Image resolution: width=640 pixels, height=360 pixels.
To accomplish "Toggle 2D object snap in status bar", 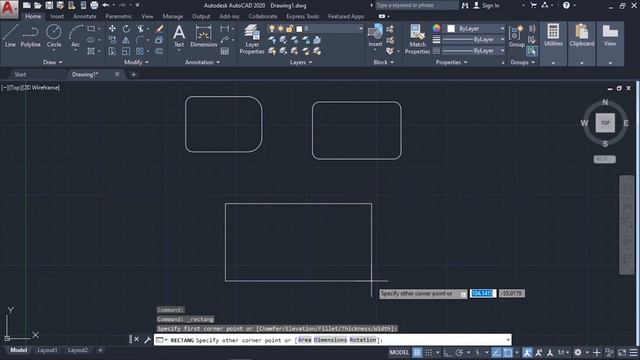I will [x=508, y=352].
